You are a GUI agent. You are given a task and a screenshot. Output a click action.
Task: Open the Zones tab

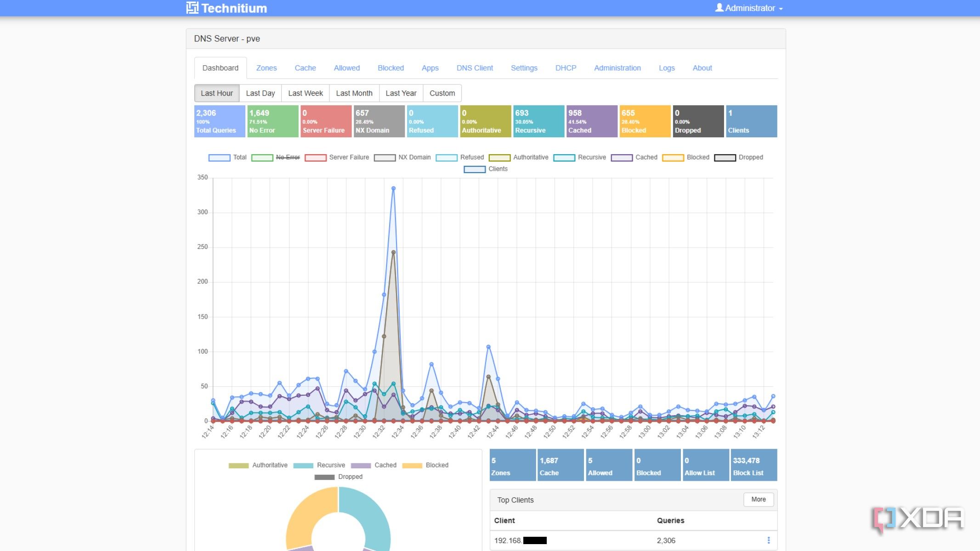(x=266, y=68)
